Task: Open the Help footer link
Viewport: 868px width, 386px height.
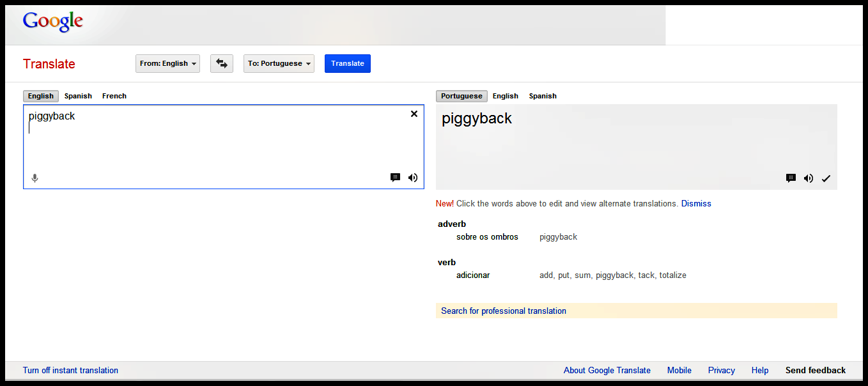Action: [760, 370]
